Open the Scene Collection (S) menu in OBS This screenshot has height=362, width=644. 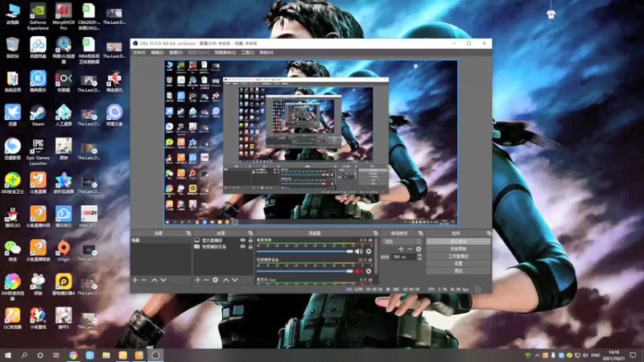point(225,52)
